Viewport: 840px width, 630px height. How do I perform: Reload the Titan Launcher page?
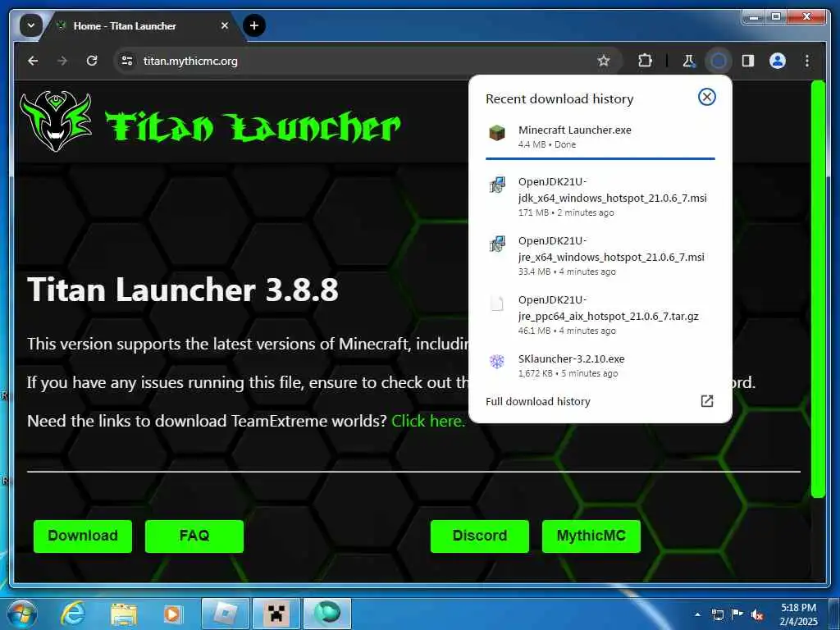click(92, 61)
